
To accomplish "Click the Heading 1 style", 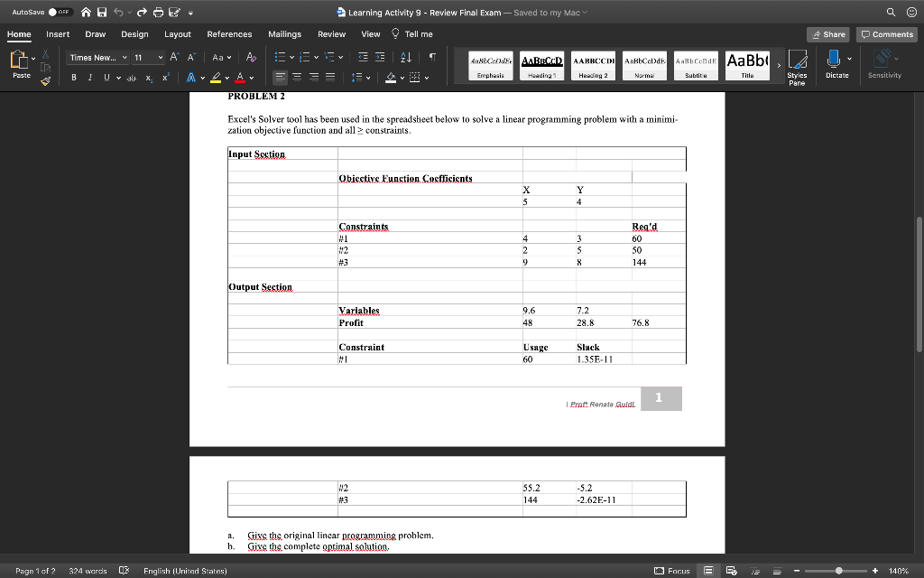I will pyautogui.click(x=541, y=64).
